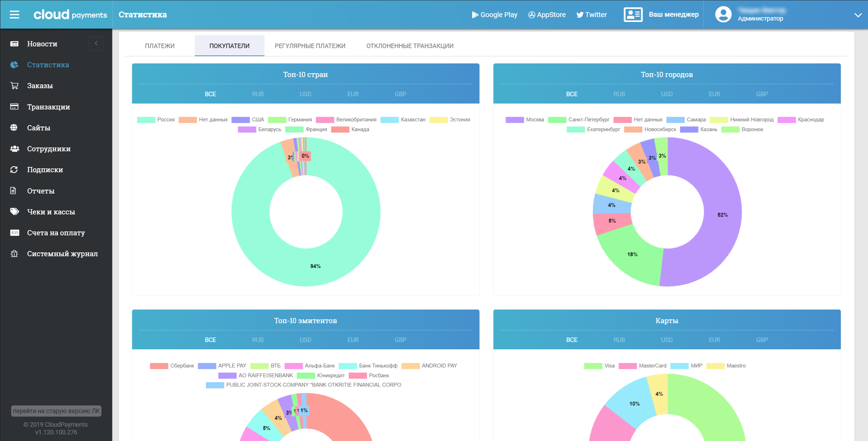Toggle Россия legend color swatch
This screenshot has height=441, width=868.
pyautogui.click(x=146, y=120)
